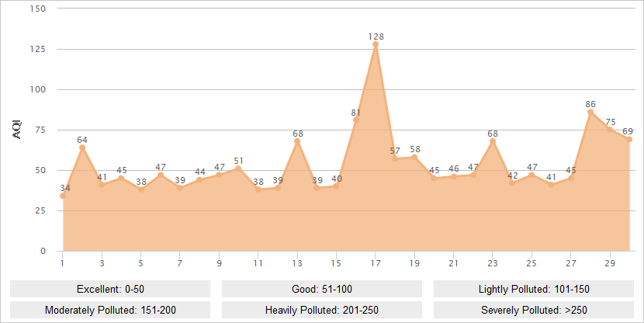644x323 pixels.
Task: Click the AQI y-axis title
Action: [17, 130]
